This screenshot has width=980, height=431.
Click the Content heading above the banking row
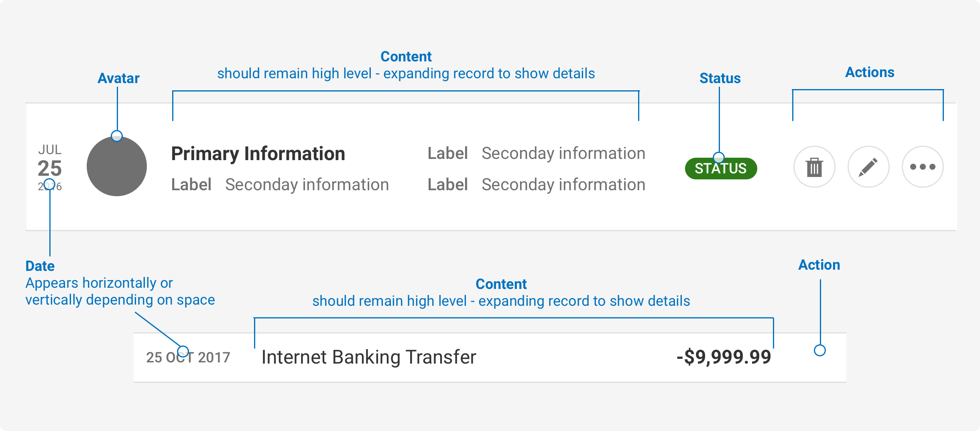[x=501, y=284]
